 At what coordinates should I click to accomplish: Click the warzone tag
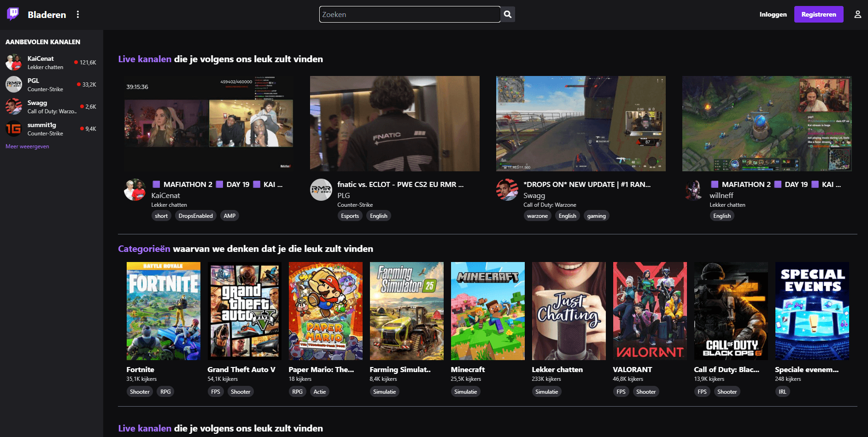click(538, 216)
